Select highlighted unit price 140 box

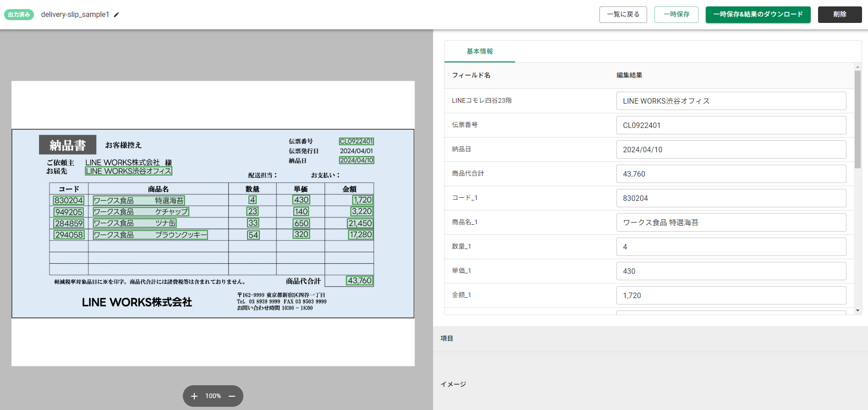point(302,211)
